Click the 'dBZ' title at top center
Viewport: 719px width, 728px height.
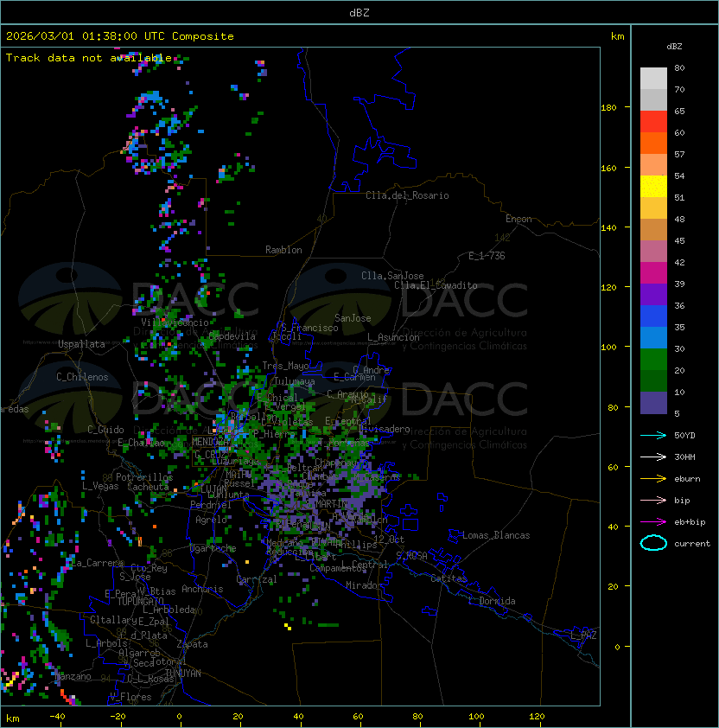pyautogui.click(x=359, y=13)
